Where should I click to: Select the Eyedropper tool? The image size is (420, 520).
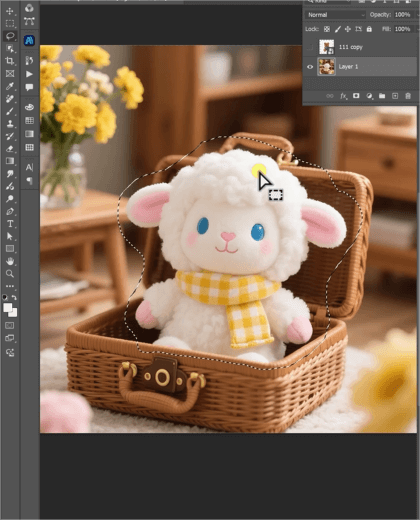[x=10, y=86]
